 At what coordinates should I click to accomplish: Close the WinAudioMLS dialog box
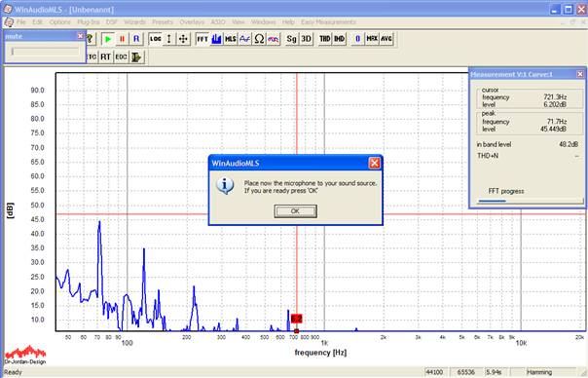(374, 163)
